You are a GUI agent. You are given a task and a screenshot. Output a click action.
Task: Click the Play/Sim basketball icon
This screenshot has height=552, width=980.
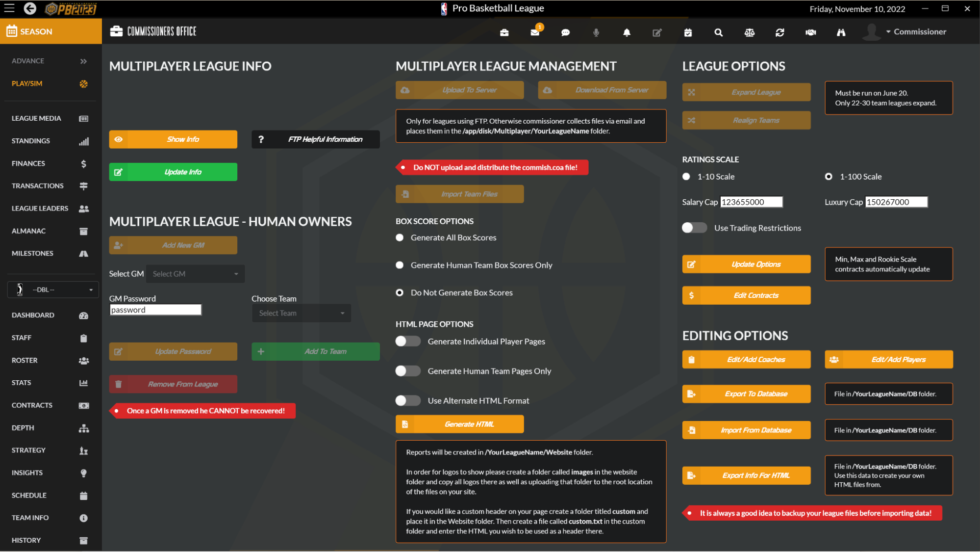[x=84, y=84]
